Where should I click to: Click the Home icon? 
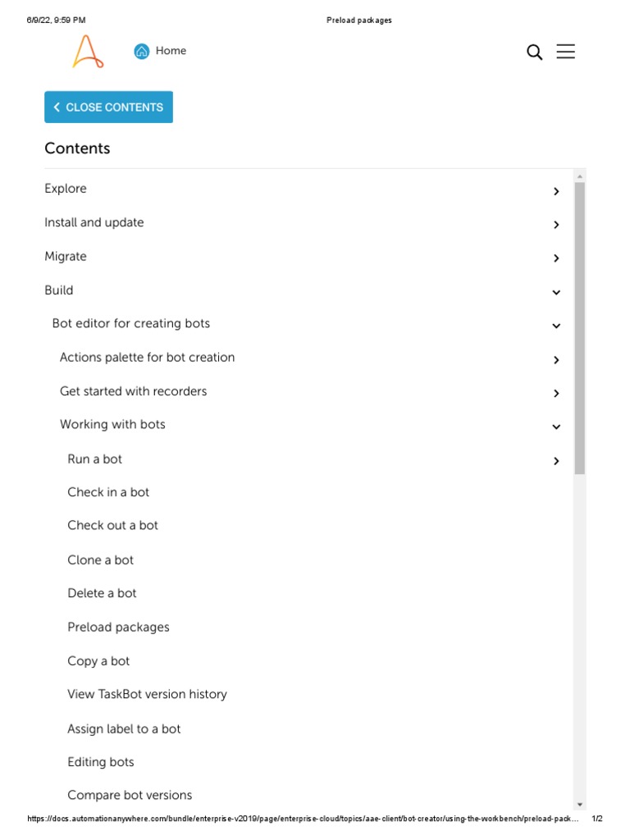142,52
